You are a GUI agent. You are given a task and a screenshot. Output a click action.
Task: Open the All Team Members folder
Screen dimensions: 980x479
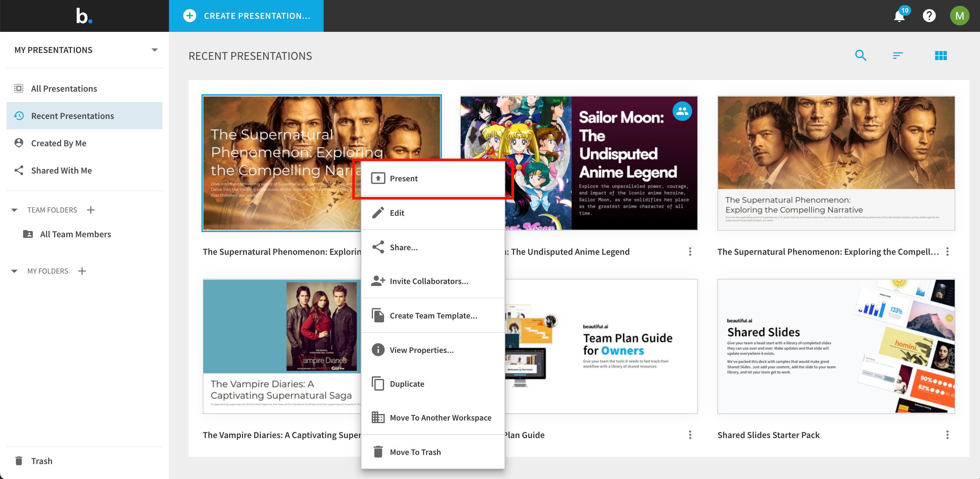75,234
